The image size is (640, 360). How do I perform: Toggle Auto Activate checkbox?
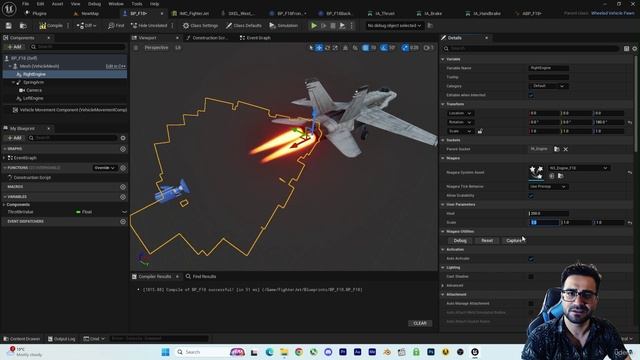point(531,258)
